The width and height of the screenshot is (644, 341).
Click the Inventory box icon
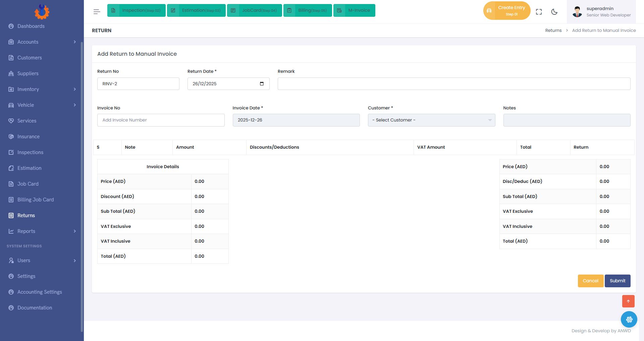[11, 89]
